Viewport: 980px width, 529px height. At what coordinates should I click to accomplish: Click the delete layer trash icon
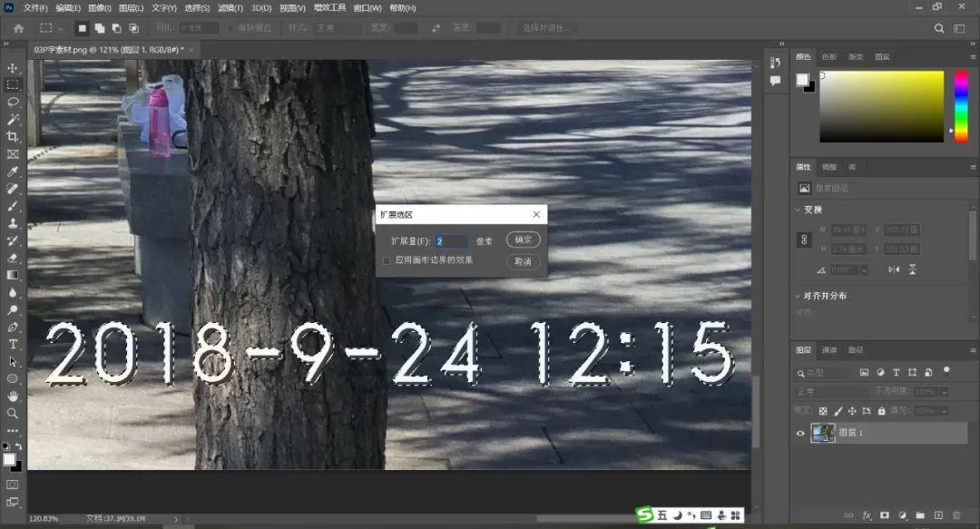(956, 515)
